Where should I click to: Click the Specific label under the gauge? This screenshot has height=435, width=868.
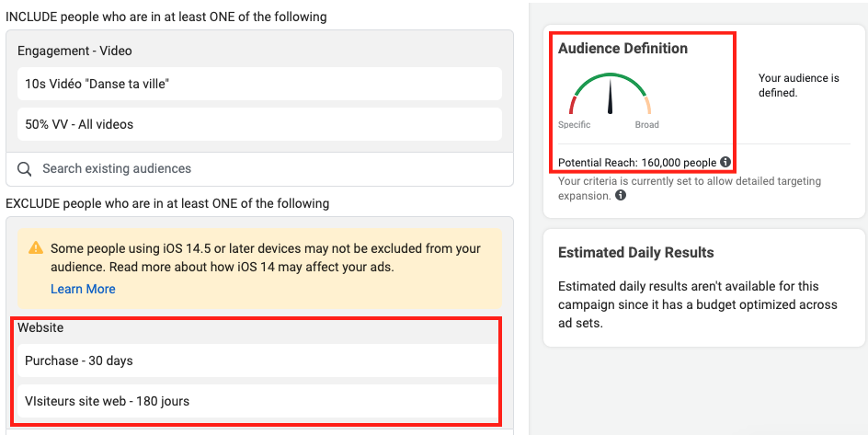(574, 125)
